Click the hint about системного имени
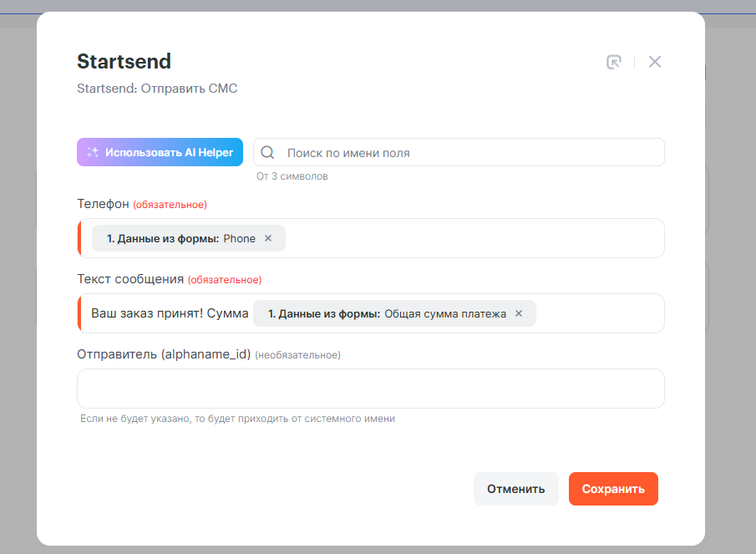This screenshot has height=554, width=756. pos(236,419)
